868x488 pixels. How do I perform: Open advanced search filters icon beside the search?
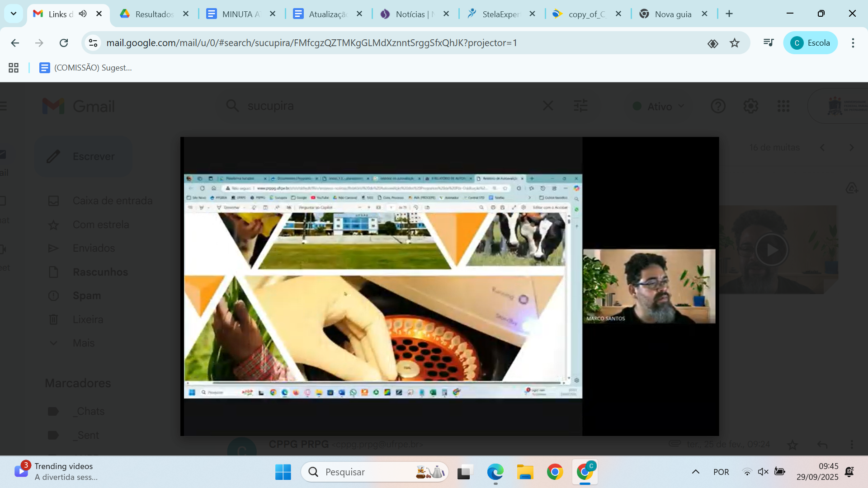click(580, 105)
